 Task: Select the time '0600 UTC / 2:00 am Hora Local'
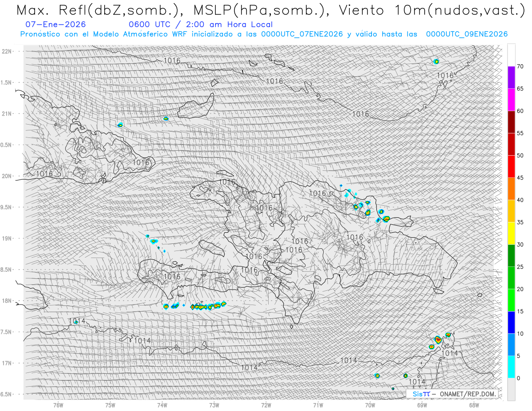click(x=200, y=24)
